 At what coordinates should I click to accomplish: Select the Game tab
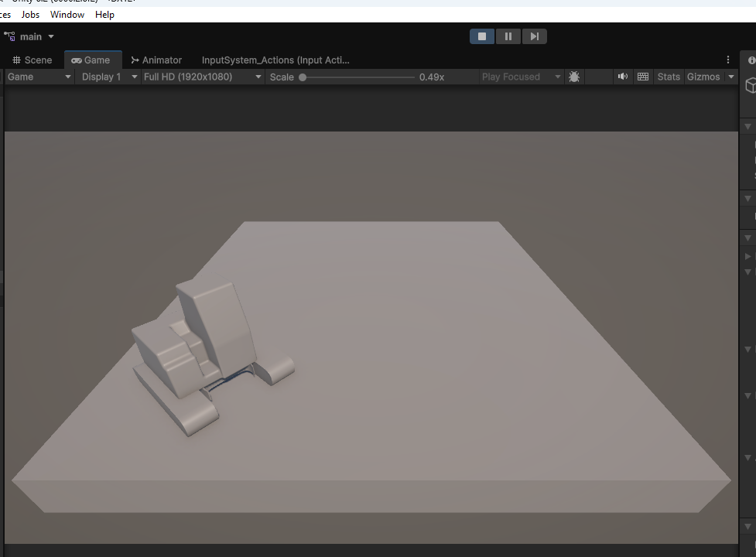tap(91, 60)
